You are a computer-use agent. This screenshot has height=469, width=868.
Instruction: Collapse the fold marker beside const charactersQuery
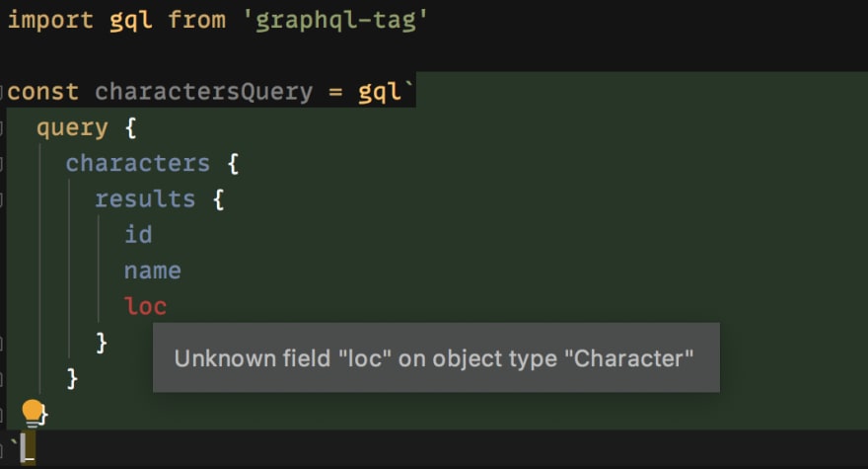pyautogui.click(x=2, y=92)
